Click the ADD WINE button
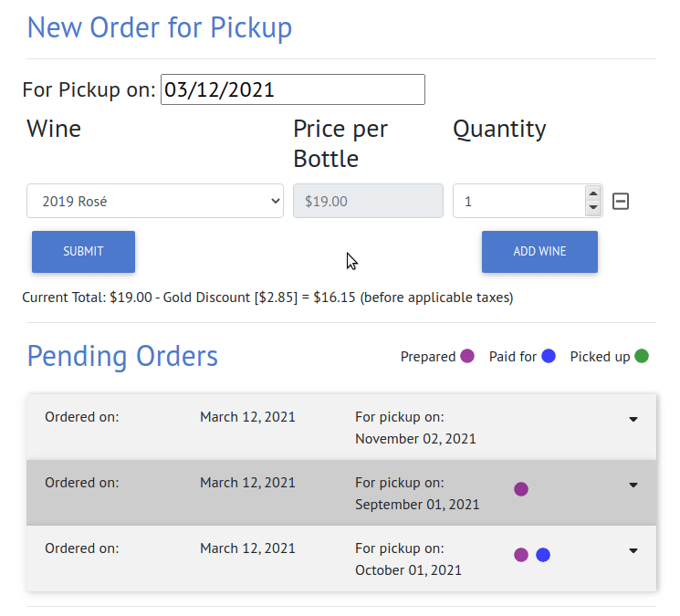This screenshot has width=680, height=616. pyautogui.click(x=539, y=252)
